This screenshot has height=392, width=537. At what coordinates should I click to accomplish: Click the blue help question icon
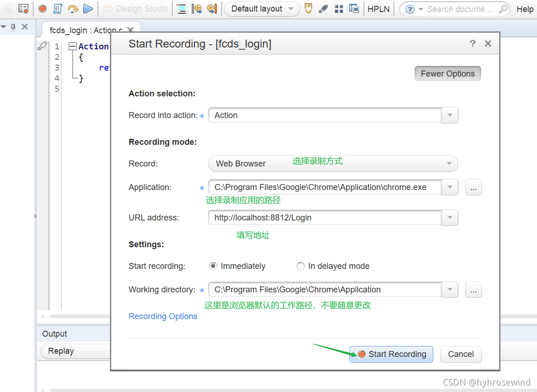tap(410, 9)
